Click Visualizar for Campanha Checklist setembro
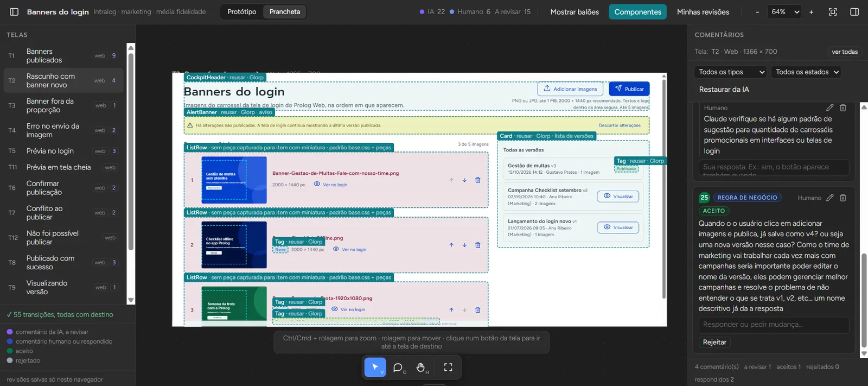The height and width of the screenshot is (386, 868). coord(618,197)
